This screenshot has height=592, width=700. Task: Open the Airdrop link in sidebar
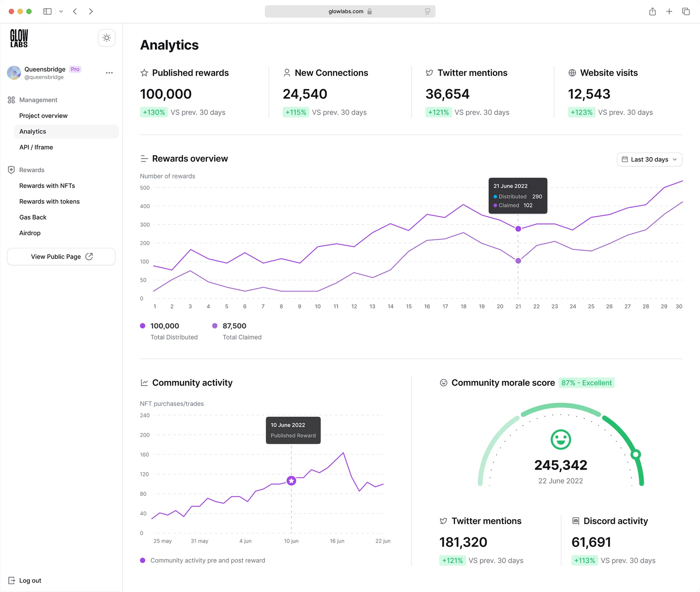click(x=30, y=233)
